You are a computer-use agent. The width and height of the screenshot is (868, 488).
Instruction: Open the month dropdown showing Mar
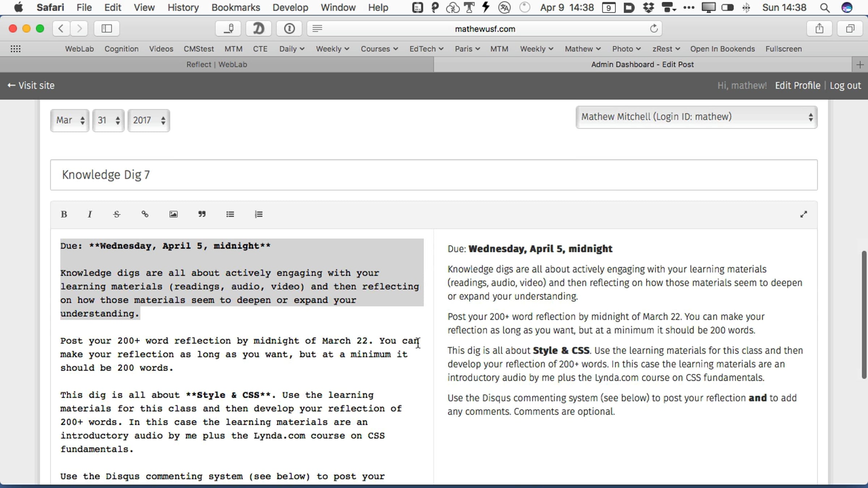[70, 120]
